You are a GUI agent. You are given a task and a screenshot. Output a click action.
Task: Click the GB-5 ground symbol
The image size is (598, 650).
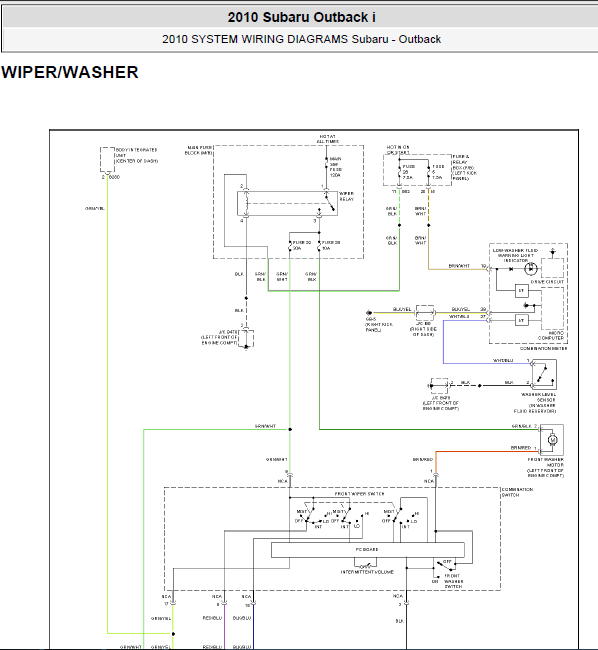(x=368, y=313)
